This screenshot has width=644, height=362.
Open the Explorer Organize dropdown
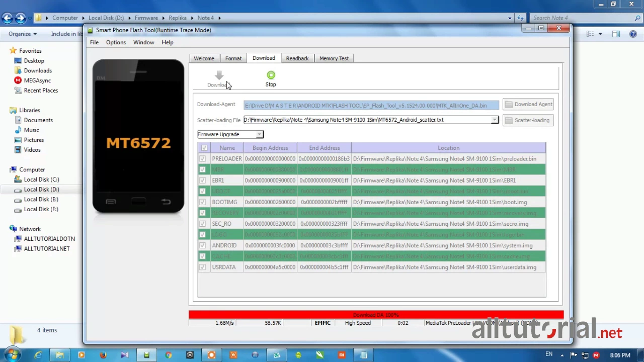23,34
